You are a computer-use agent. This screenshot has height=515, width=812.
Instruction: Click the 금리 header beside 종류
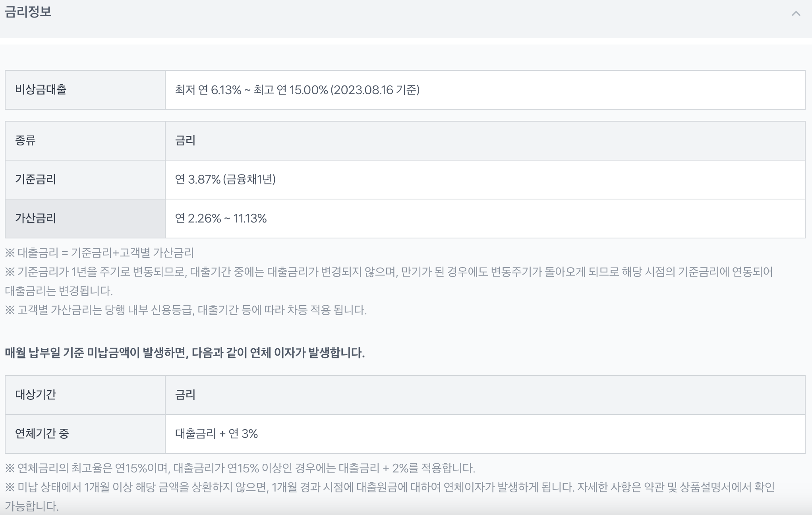185,141
